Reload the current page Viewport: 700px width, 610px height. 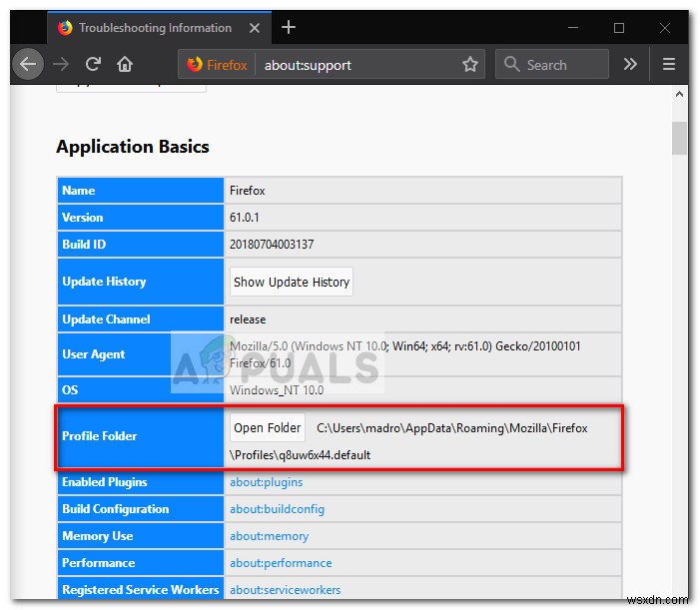pyautogui.click(x=93, y=64)
